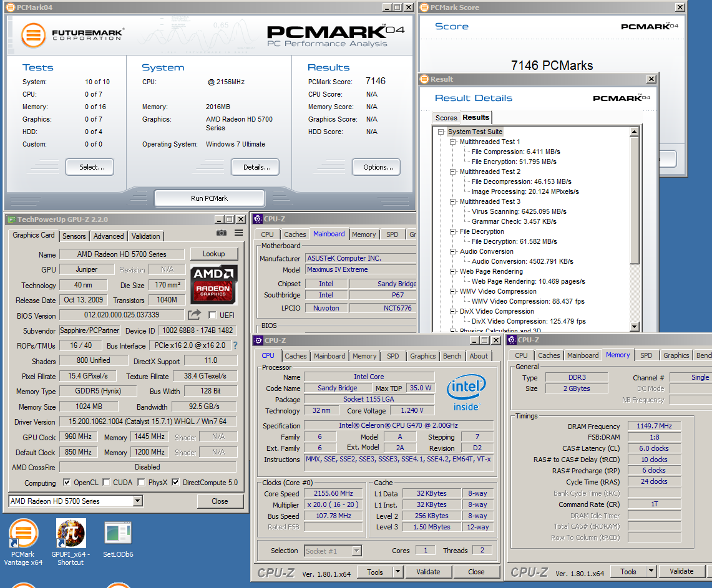Open the Tools dropdown arrow in CPU-Z Memory window

(x=651, y=571)
